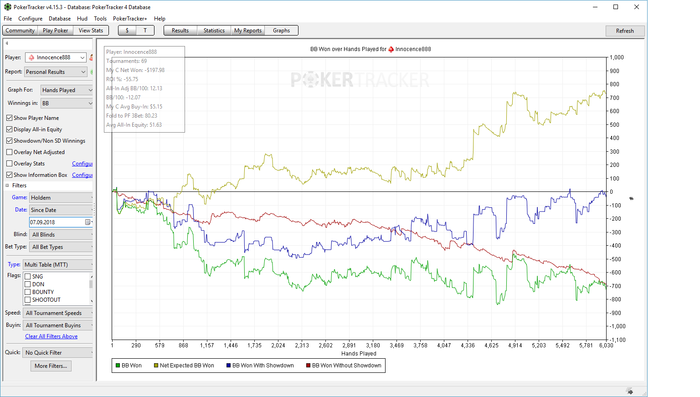This screenshot has width=700, height=397.
Task: Open the Blind dropdown All Blinds
Action: (61, 234)
